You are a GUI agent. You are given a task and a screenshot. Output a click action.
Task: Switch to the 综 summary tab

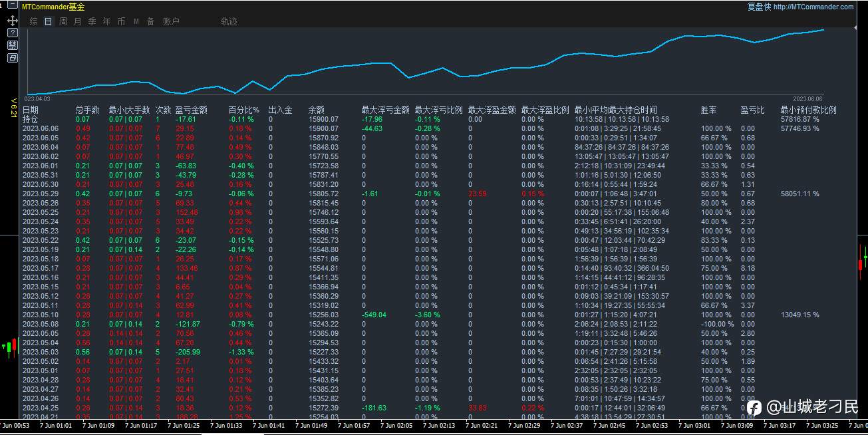click(x=34, y=21)
